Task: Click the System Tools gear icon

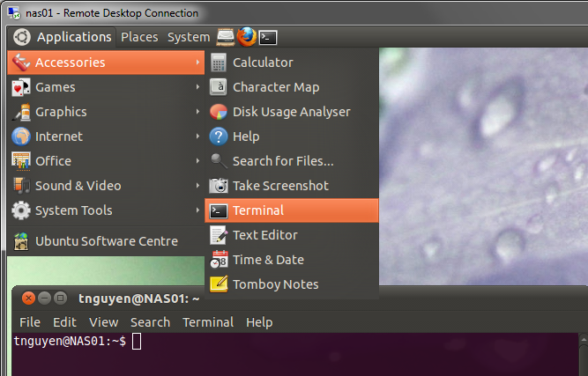Action: 21,210
